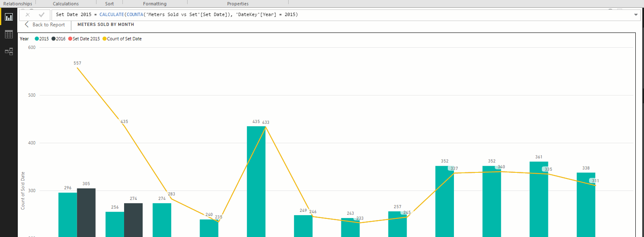Select the Calculations ribbon group label
The height and width of the screenshot is (237, 644).
(66, 4)
